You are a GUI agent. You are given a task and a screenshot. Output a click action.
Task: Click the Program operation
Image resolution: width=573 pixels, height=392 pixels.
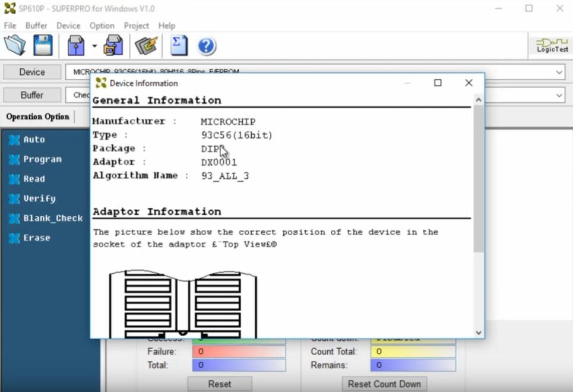(x=42, y=159)
